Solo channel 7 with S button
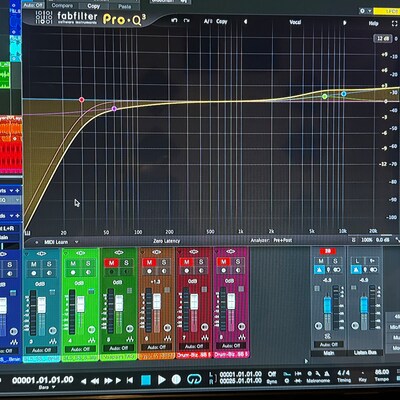The height and width of the screenshot is (400, 400). pos(201,262)
